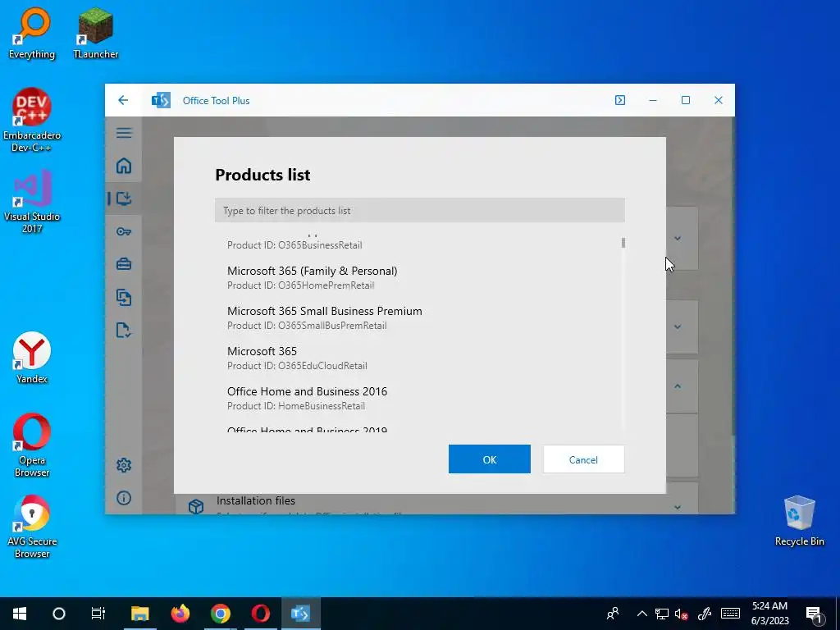The width and height of the screenshot is (840, 630).
Task: Open the Action Center notifications icon
Action: (815, 614)
